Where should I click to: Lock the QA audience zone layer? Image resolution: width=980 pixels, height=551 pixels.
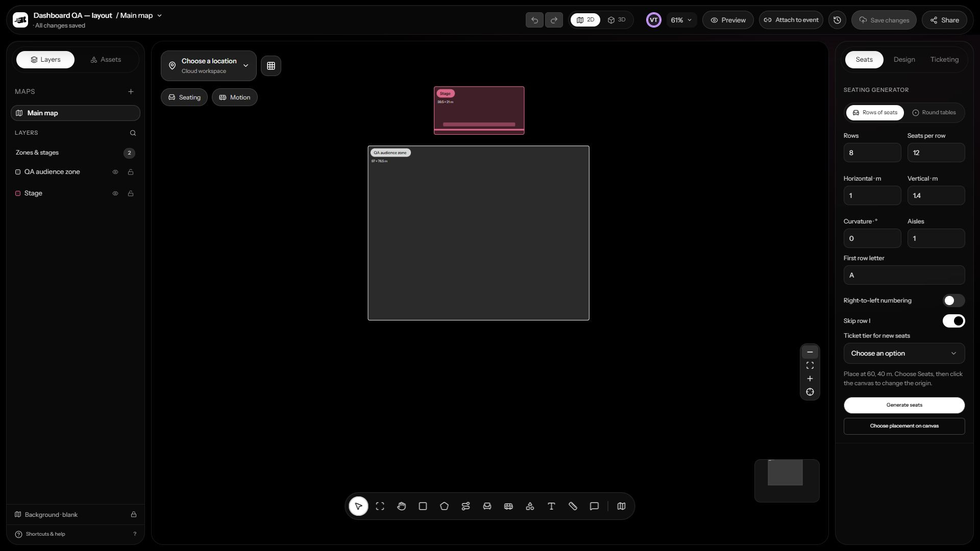click(x=131, y=172)
